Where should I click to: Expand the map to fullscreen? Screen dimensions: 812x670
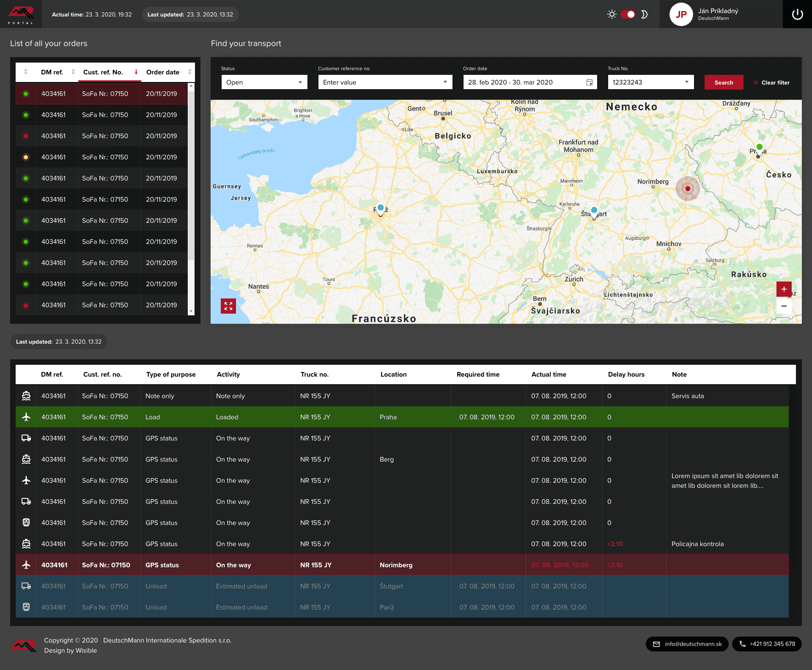click(228, 306)
